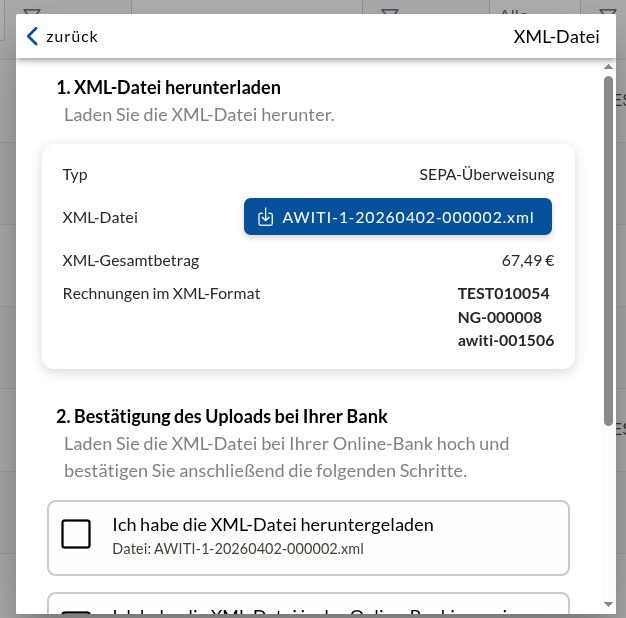626x618 pixels.
Task: Click heading '2. Bestätigung des Uploads bei Ihrer Bank'
Action: 222,416
